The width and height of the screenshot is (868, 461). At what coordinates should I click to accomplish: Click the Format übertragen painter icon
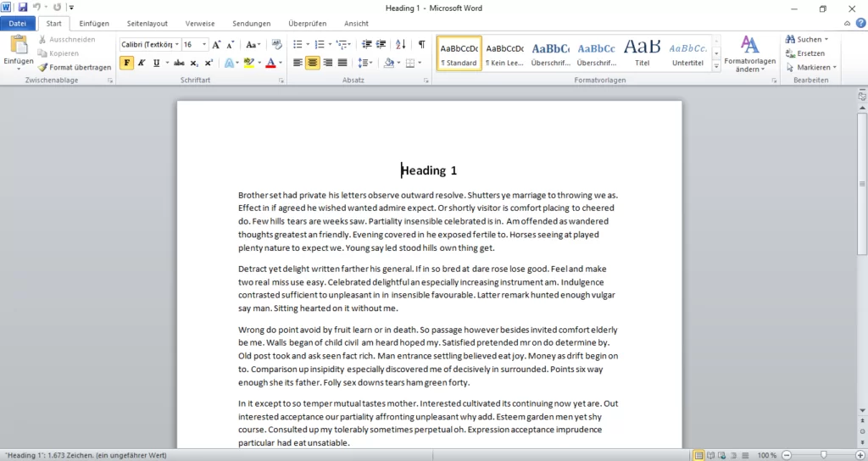point(43,67)
